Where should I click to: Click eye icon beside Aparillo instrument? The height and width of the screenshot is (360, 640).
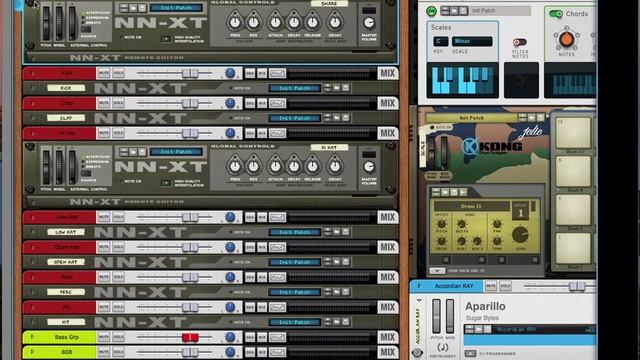tap(417, 353)
